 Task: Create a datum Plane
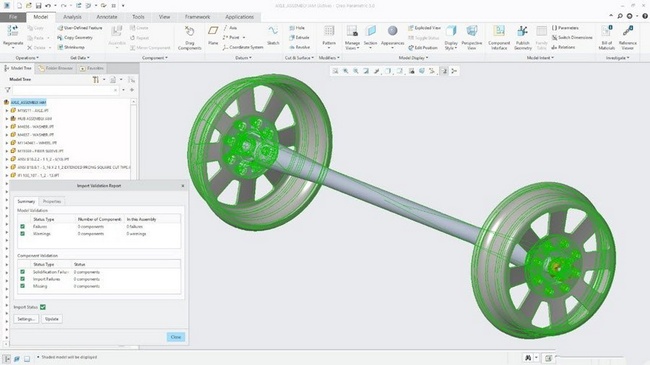pyautogui.click(x=213, y=35)
